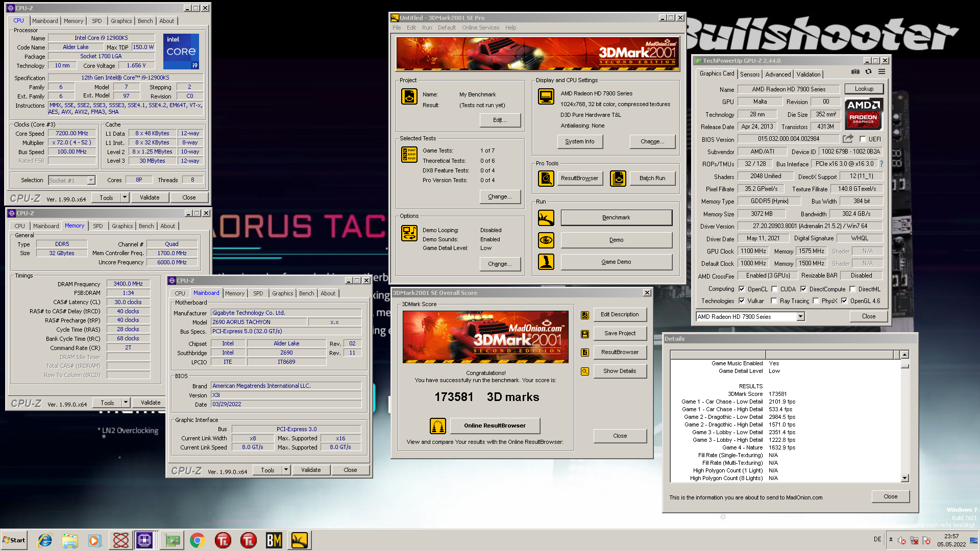Click Validate in the top CPU-Z window
The image size is (980, 551).
point(150,197)
